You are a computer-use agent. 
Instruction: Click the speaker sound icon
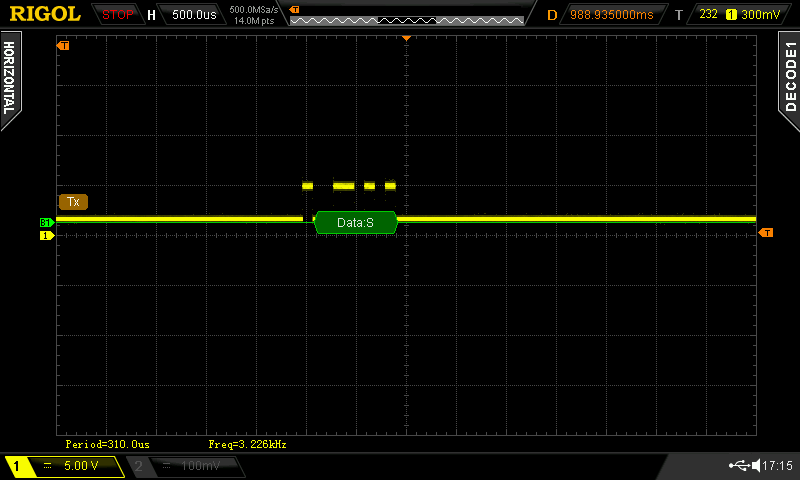[756, 465]
